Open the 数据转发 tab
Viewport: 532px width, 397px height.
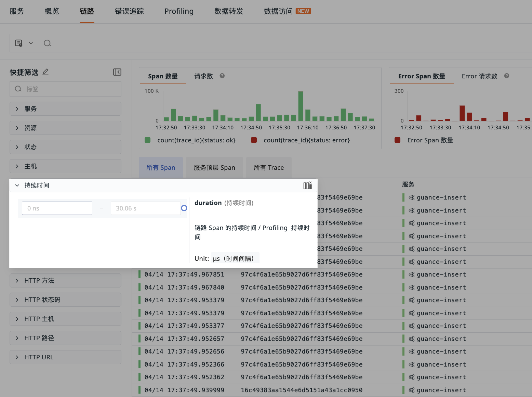(x=229, y=11)
